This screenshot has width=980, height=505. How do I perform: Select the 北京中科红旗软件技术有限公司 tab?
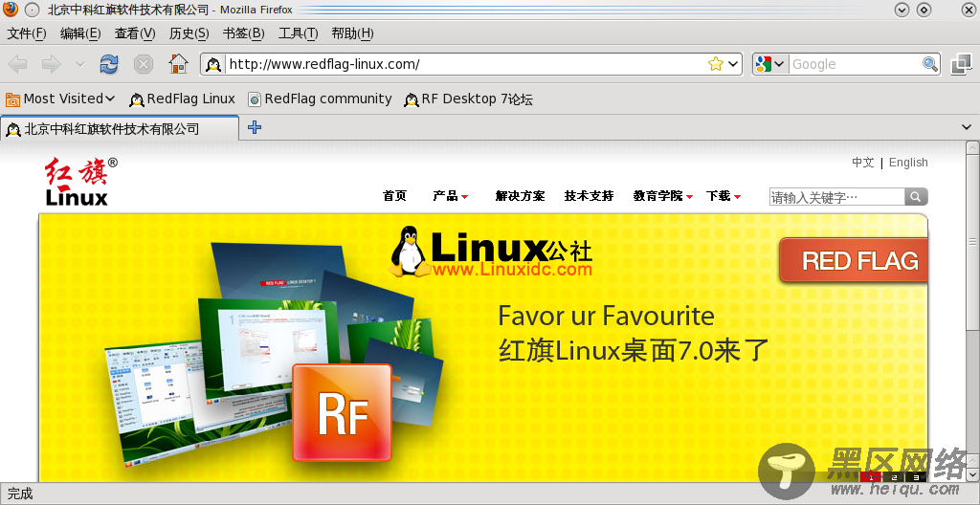[120, 129]
